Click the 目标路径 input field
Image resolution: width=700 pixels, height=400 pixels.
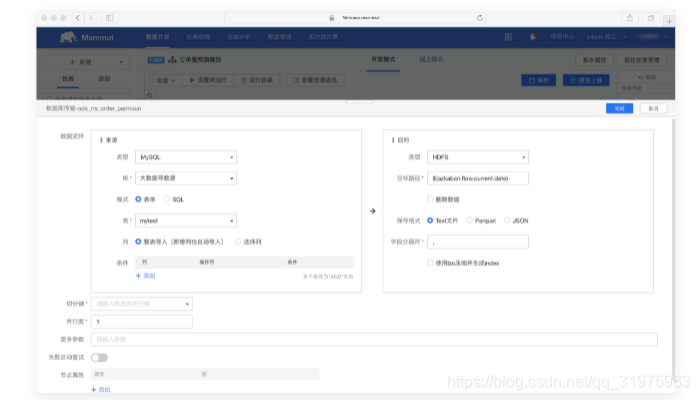[x=478, y=178]
